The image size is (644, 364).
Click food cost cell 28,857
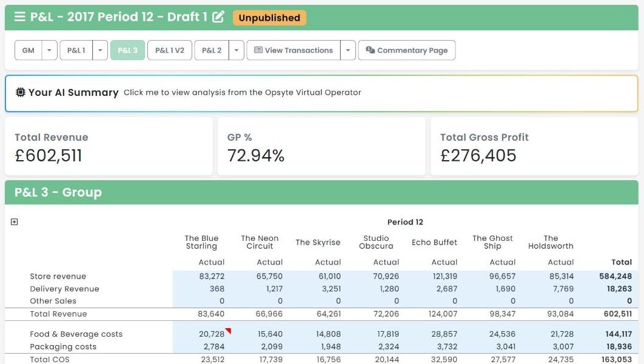444,334
